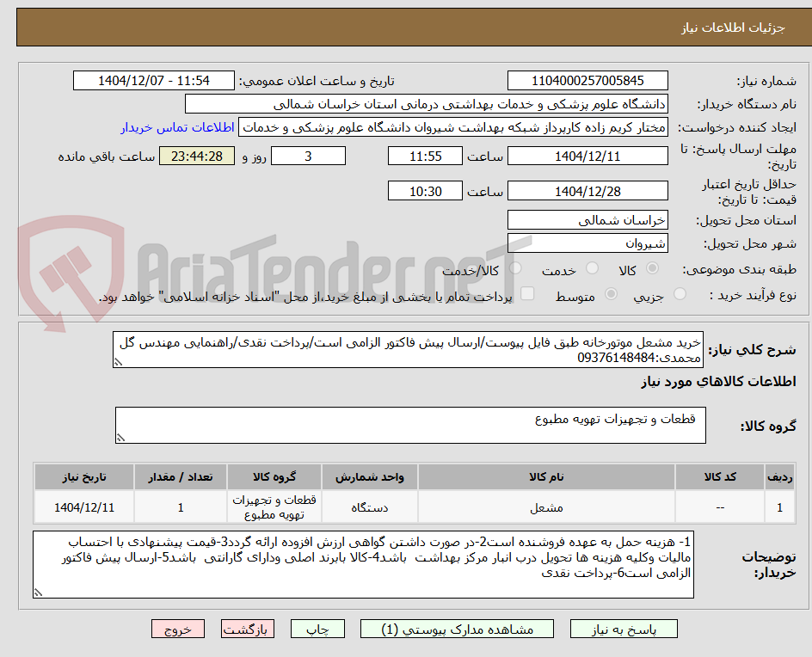Click the deadline time field 11:55
The height and width of the screenshot is (657, 812).
pos(425,156)
